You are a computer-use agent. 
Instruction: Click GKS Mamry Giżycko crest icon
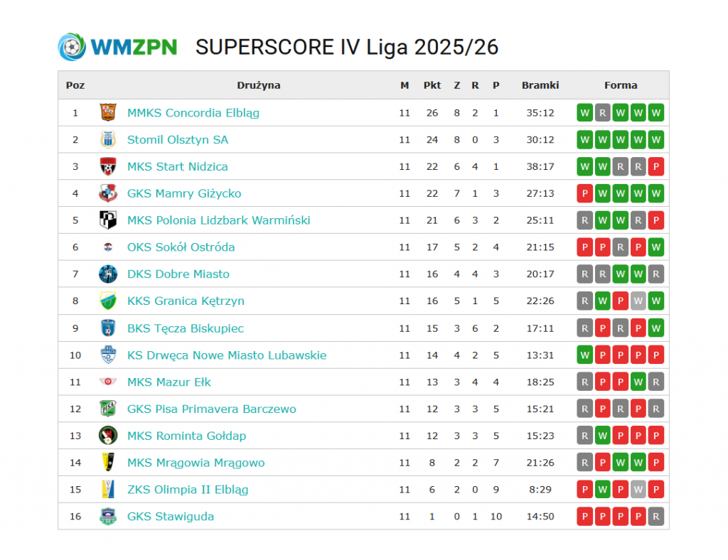tap(107, 193)
